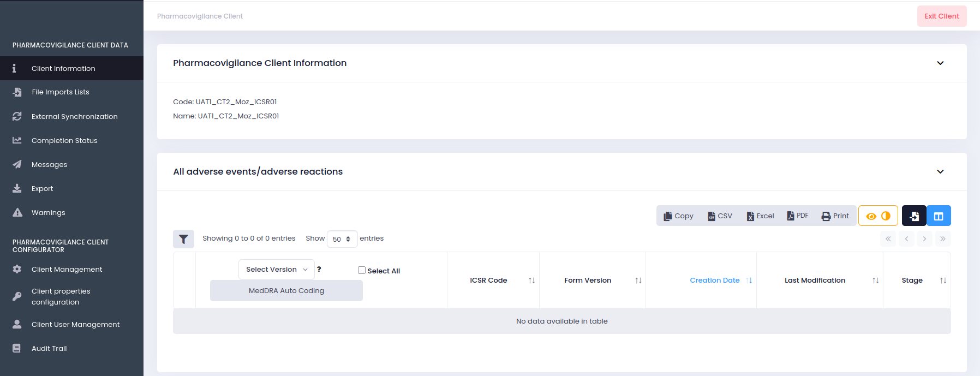Copy table data to clipboard
This screenshot has width=980, height=376.
[678, 216]
